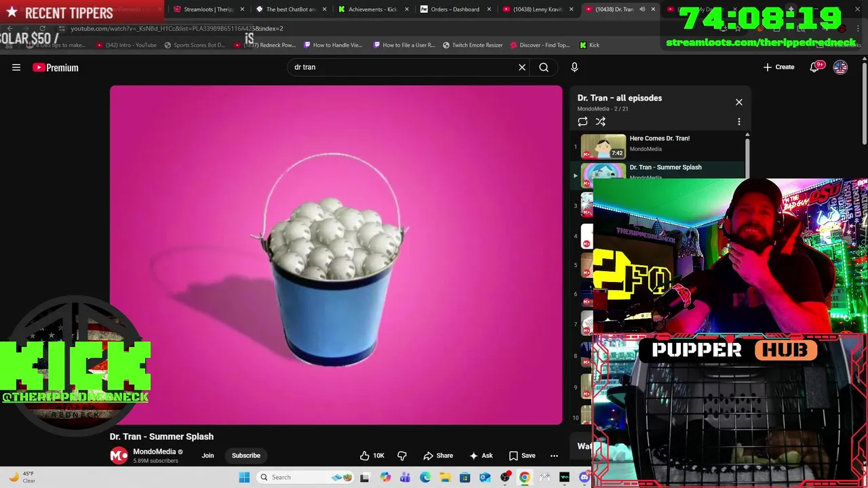This screenshot has width=868, height=488.
Task: Open Microsoft Teams on the taskbar
Action: click(405, 477)
